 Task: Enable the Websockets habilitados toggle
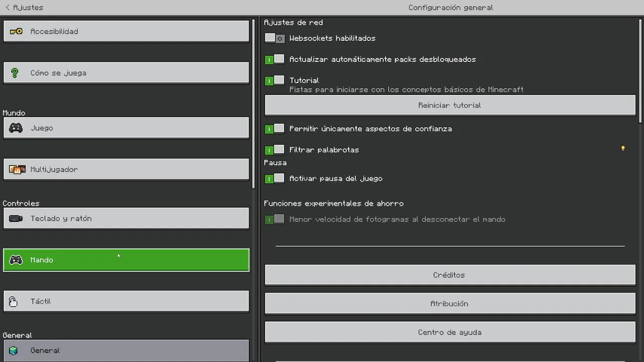point(275,38)
